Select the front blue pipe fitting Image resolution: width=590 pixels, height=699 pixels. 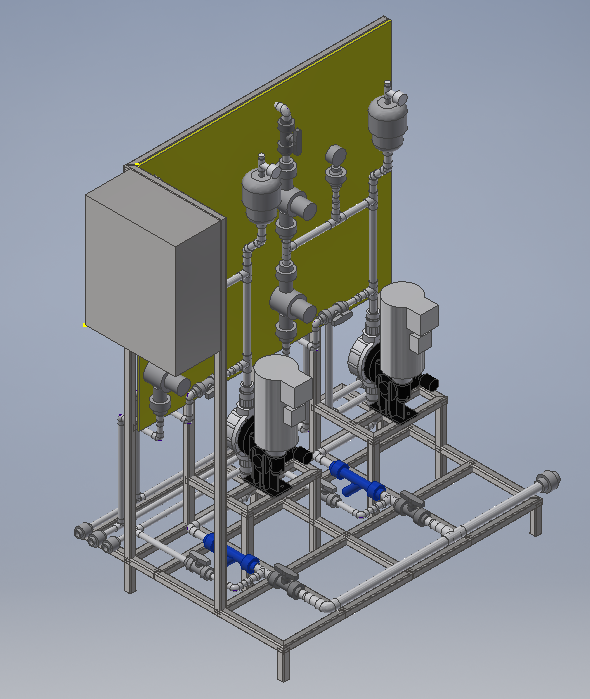coord(232,555)
